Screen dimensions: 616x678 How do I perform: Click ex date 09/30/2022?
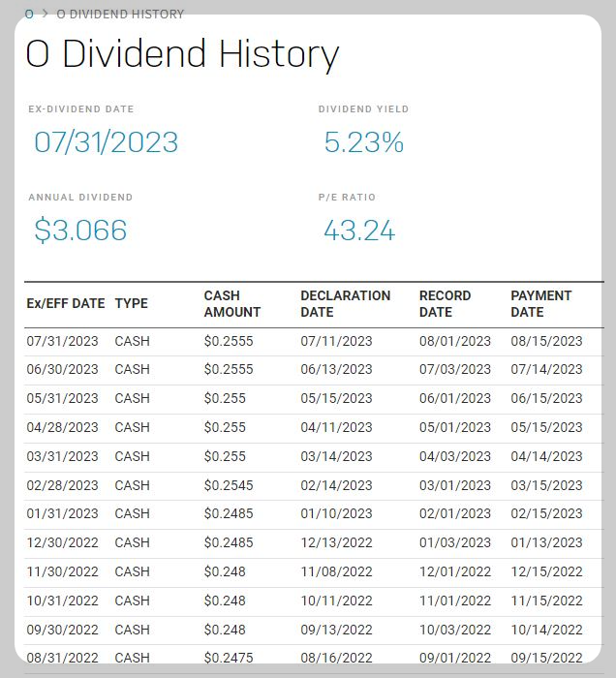pyautogui.click(x=63, y=630)
